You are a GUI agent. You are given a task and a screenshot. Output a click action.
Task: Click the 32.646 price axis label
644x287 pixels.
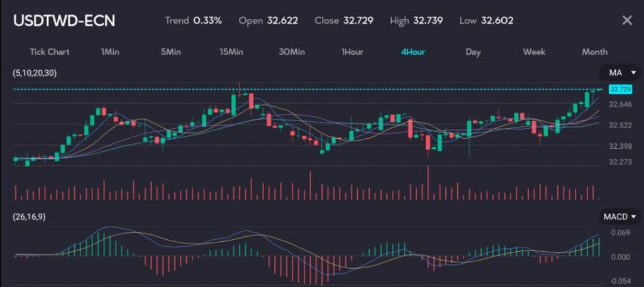click(620, 104)
